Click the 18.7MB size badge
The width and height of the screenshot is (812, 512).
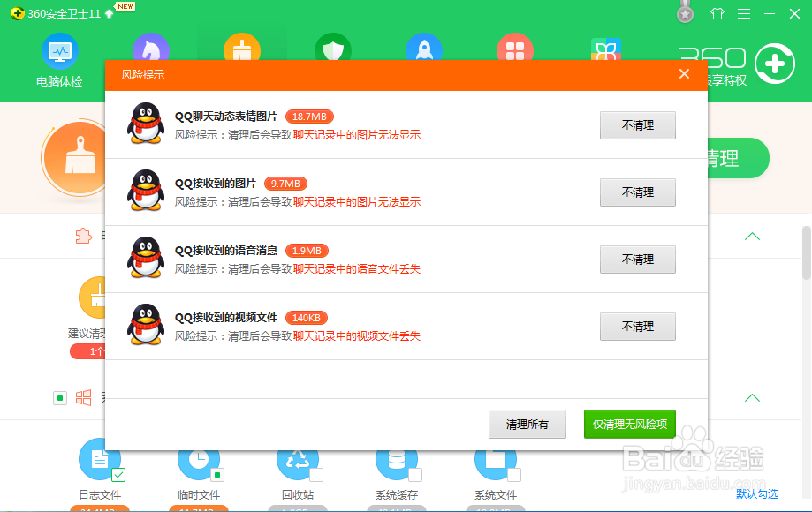click(x=309, y=117)
